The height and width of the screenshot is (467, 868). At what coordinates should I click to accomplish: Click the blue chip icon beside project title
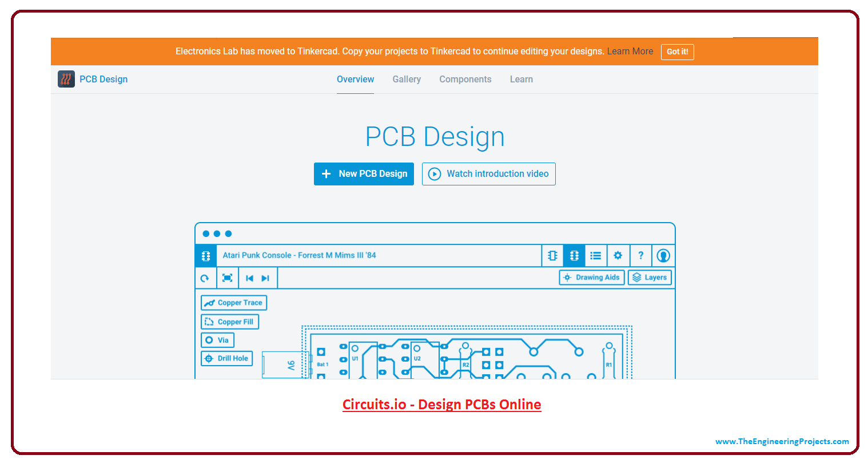point(206,256)
